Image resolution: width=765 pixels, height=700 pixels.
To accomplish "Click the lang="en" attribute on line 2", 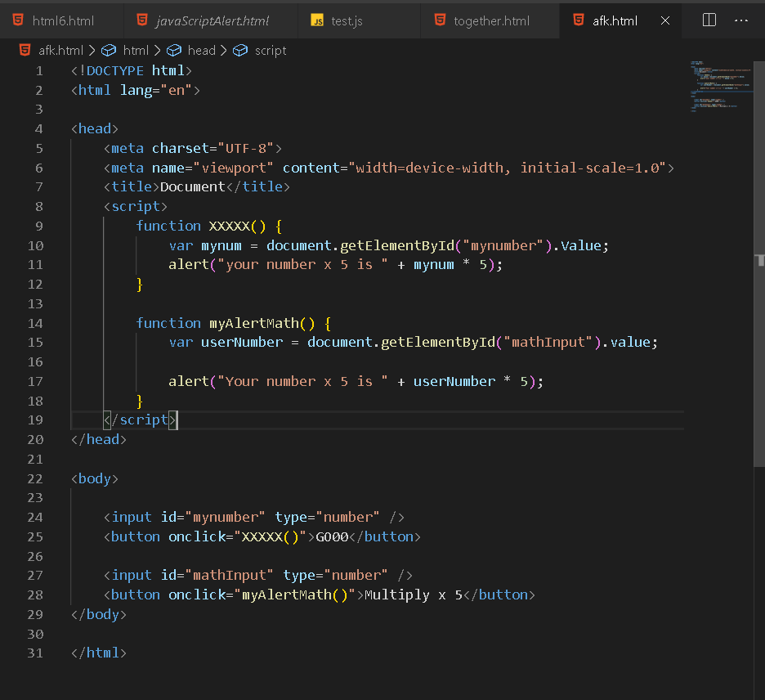I will point(155,90).
